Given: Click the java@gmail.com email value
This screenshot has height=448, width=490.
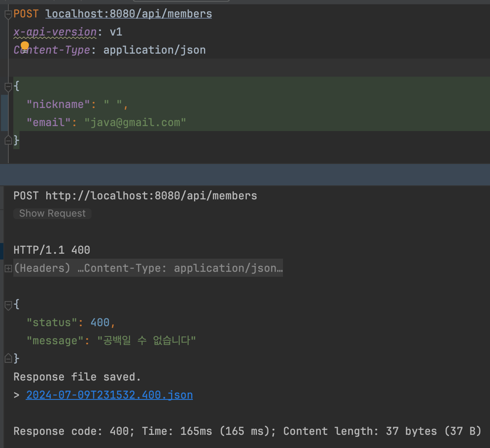Looking at the screenshot, I should (x=135, y=123).
